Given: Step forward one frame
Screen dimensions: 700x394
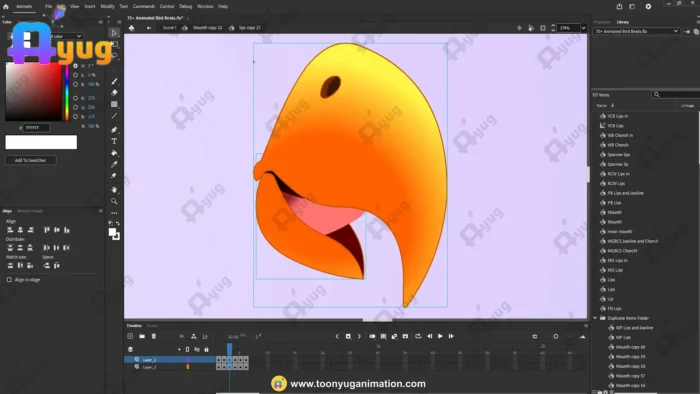Looking at the screenshot, I should pos(451,336).
